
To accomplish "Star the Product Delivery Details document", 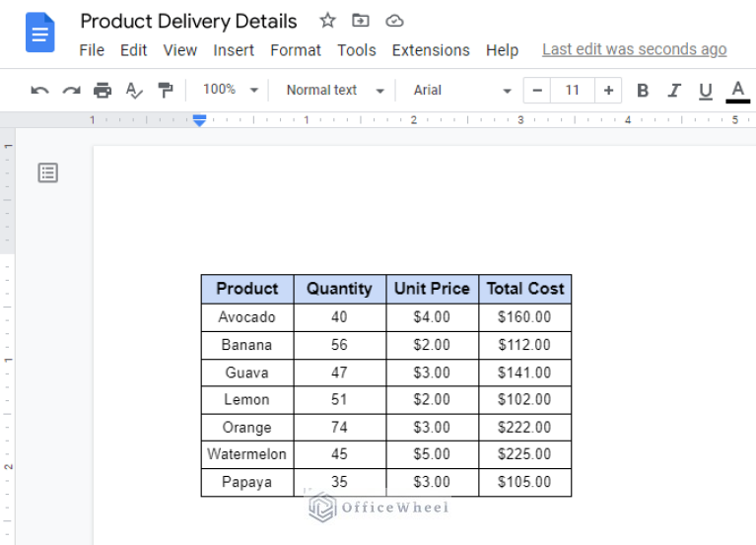I will [327, 21].
